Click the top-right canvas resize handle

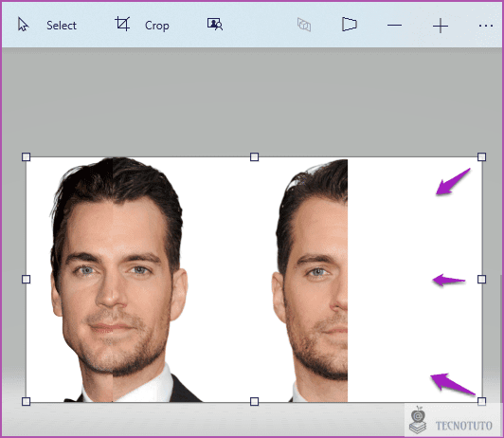481,157
